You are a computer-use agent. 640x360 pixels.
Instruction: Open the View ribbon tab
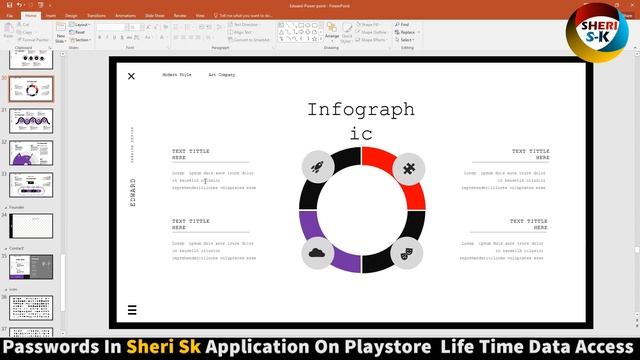point(200,16)
